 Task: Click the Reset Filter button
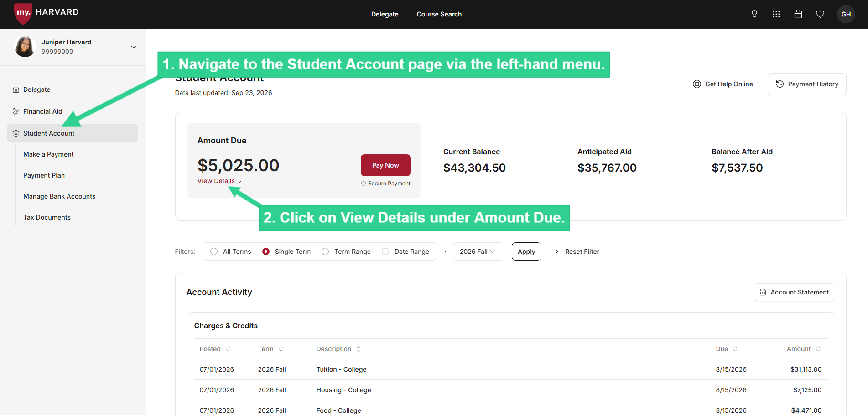point(577,252)
